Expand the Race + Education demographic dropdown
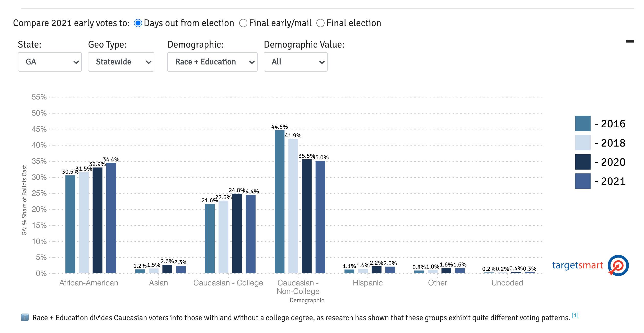 point(212,62)
